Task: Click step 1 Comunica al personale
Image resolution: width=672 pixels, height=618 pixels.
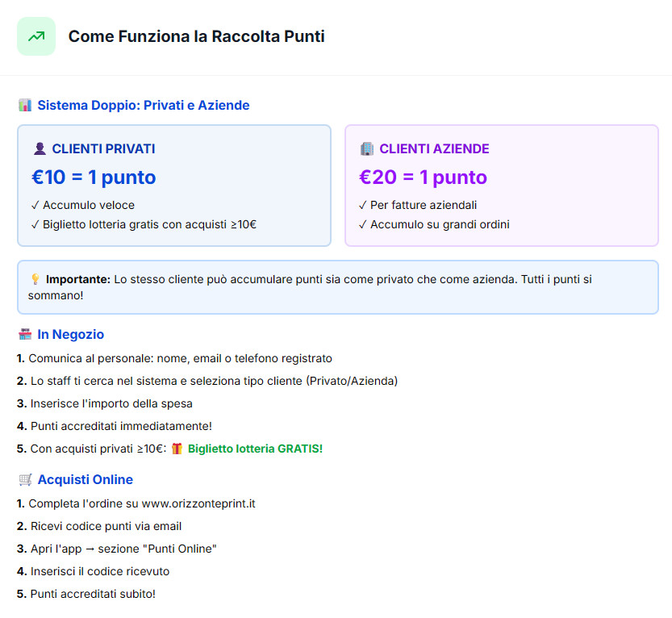Action: tap(174, 358)
